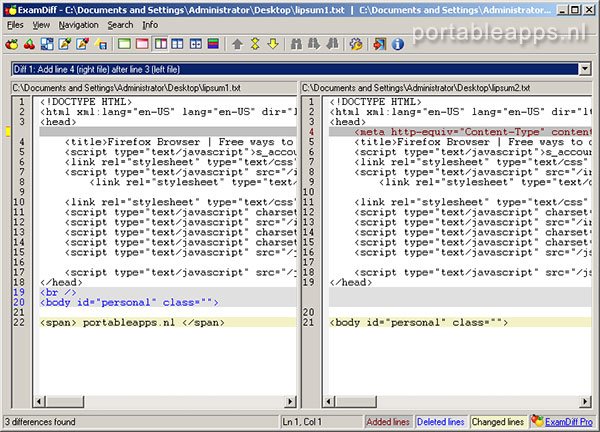This screenshot has height=432, width=600.
Task: Click the left pane scroll-left arrow
Action: (x=39, y=401)
